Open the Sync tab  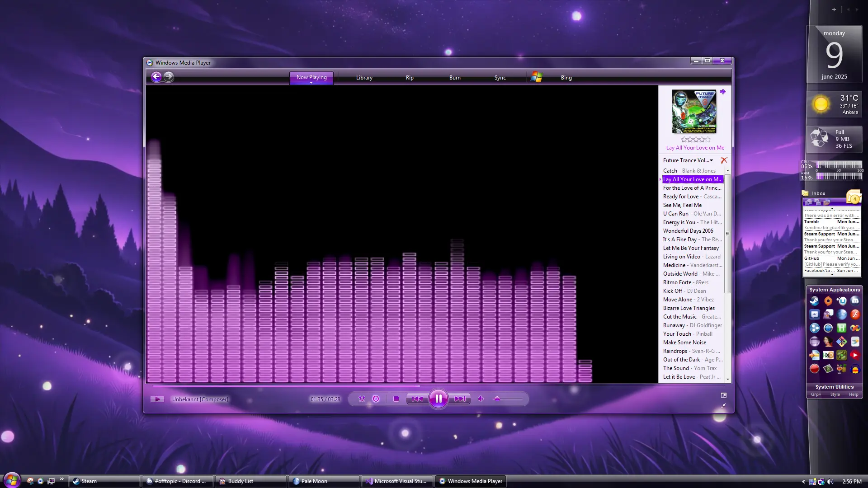click(500, 78)
